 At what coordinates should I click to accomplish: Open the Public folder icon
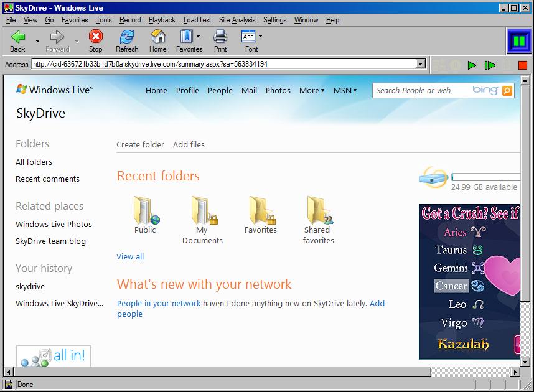(146, 210)
